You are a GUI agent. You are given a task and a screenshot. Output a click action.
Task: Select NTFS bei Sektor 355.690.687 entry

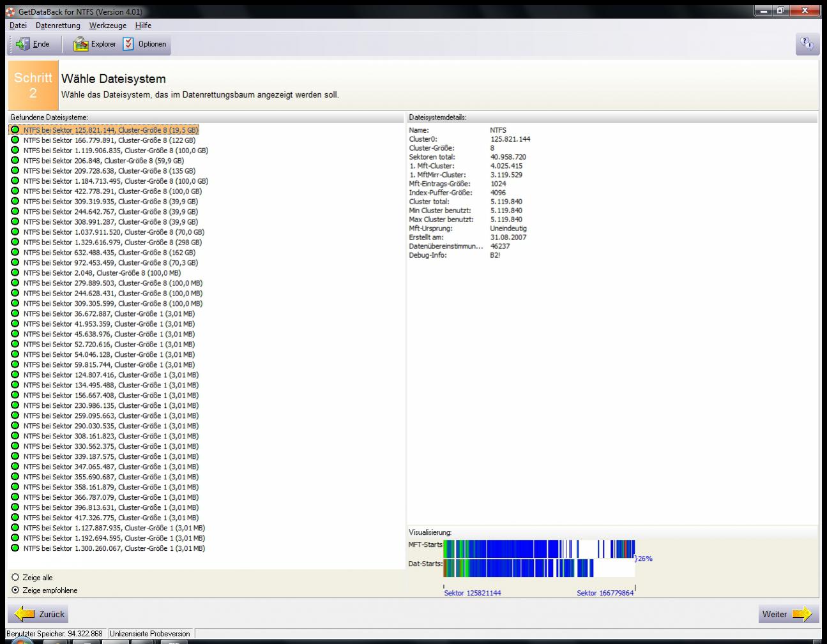coord(105,477)
